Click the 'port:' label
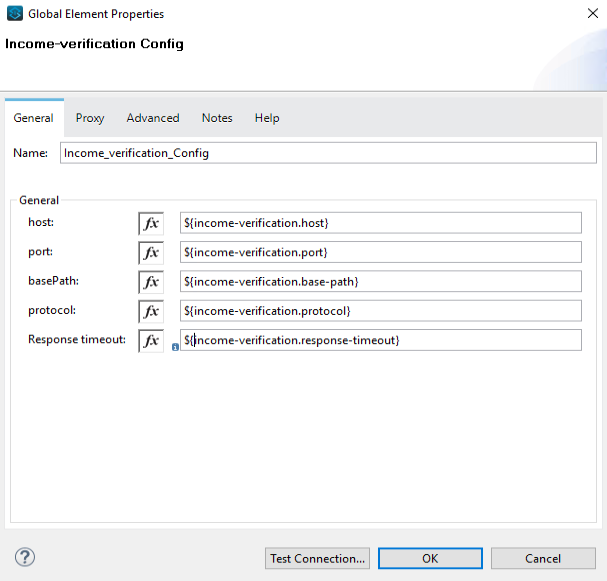Image resolution: width=607 pixels, height=581 pixels. pos(41,252)
